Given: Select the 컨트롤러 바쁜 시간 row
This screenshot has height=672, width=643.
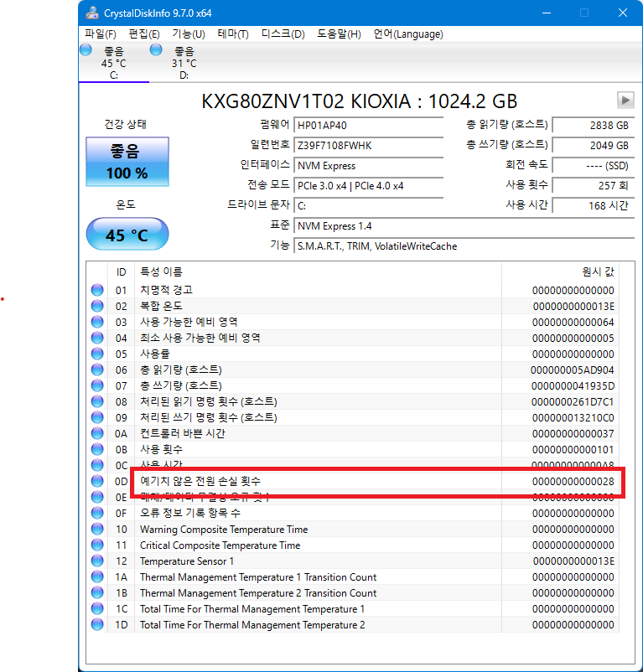Looking at the screenshot, I should [353, 433].
